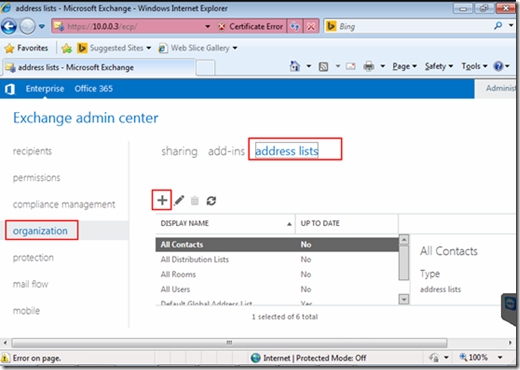The height and width of the screenshot is (370, 520).
Task: Click the Bing search input box
Action: click(414, 26)
